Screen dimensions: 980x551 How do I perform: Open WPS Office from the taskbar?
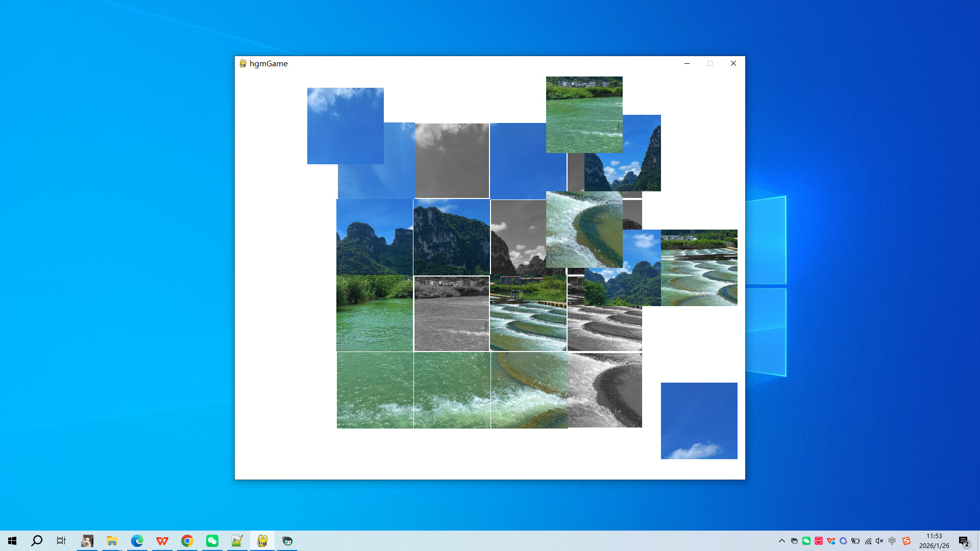pyautogui.click(x=162, y=540)
